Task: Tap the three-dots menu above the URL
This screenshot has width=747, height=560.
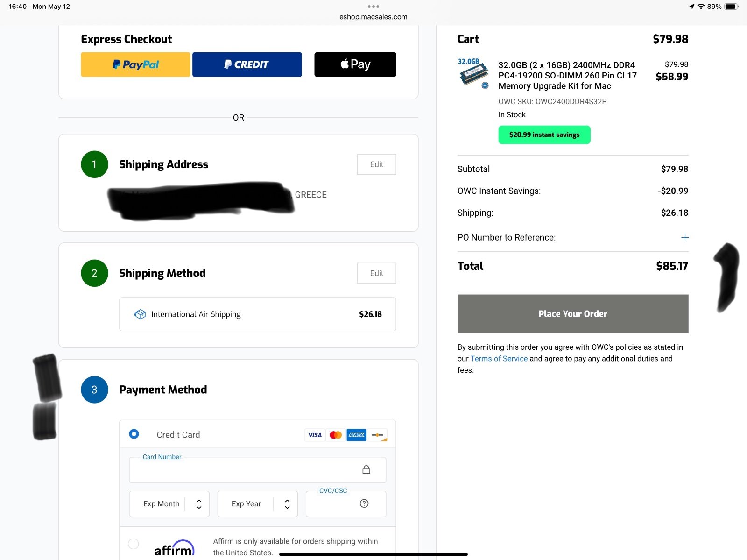Action: click(x=373, y=7)
